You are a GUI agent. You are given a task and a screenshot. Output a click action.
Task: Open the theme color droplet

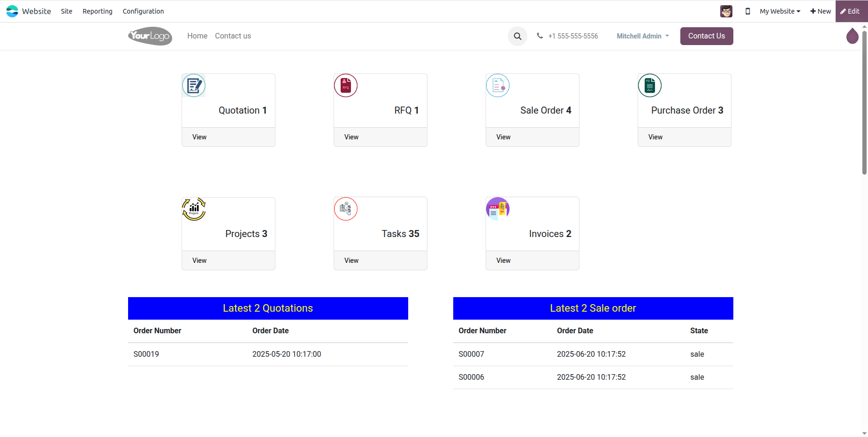point(852,36)
